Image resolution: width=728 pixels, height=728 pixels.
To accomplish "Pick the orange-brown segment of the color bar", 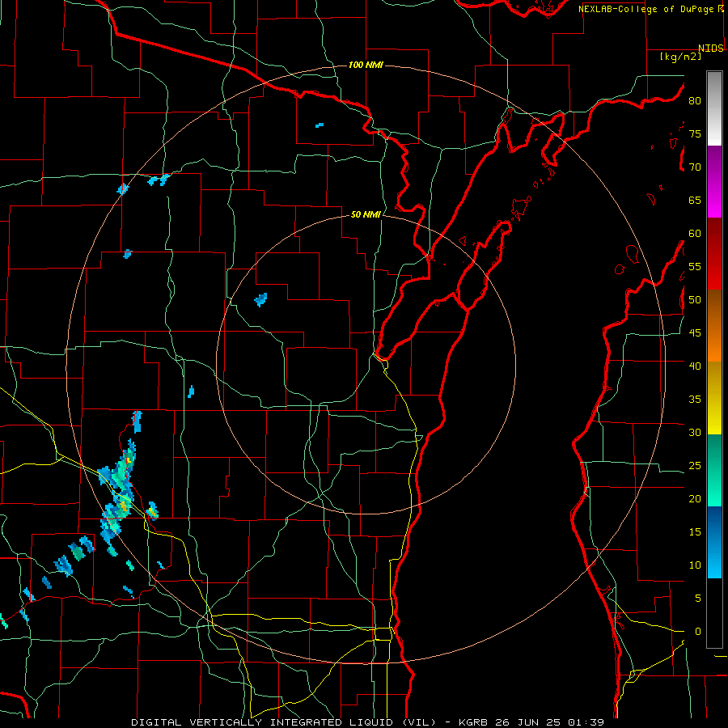I will click(714, 326).
